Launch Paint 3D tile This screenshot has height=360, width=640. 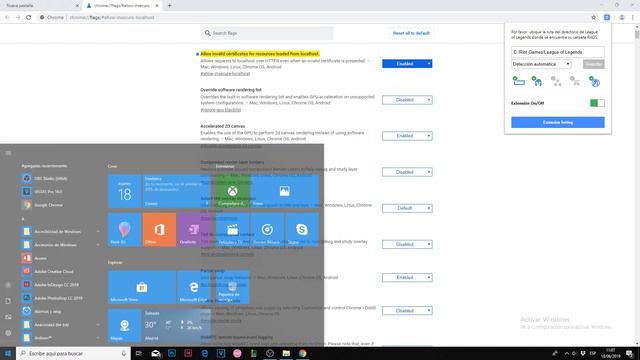[x=124, y=229]
